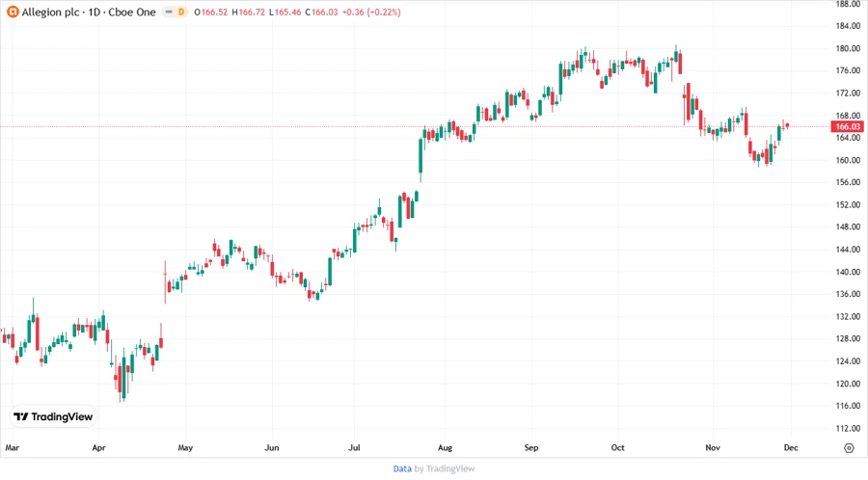Click the Jun label on time axis
The image size is (868, 480).
pyautogui.click(x=272, y=447)
